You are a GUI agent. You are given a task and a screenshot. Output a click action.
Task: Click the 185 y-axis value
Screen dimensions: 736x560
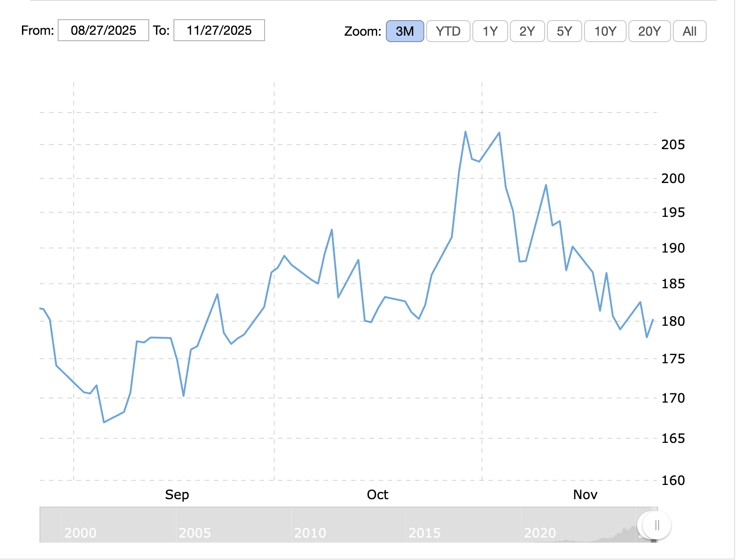(673, 284)
